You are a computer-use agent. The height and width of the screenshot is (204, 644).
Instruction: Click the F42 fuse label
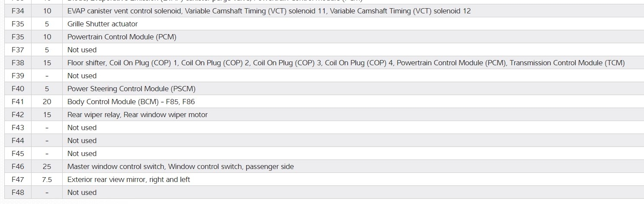point(18,115)
